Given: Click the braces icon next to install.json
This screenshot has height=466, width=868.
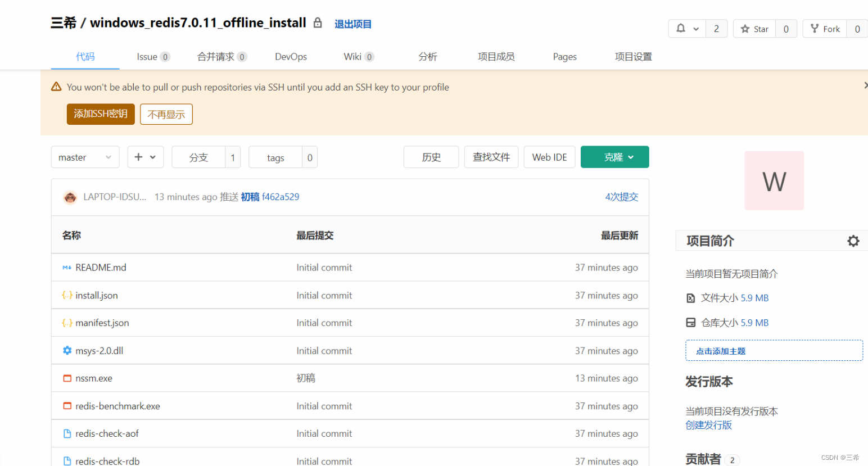Looking at the screenshot, I should click(67, 295).
